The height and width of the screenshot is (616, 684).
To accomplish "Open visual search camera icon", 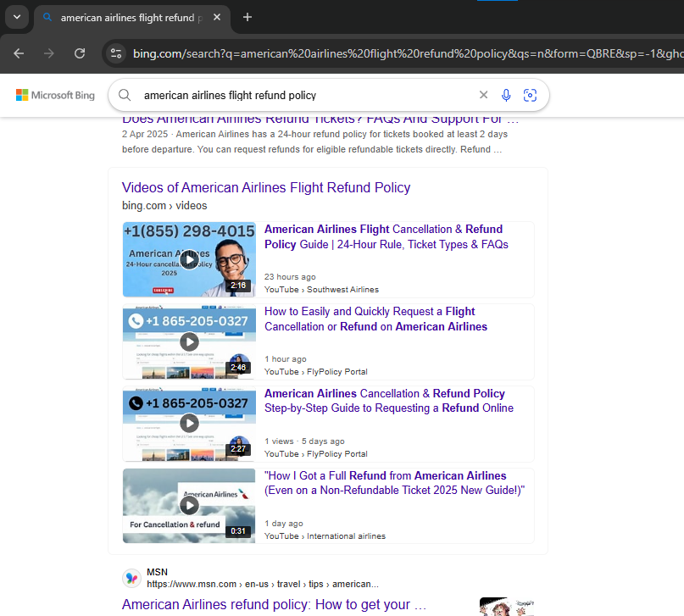I will point(530,96).
